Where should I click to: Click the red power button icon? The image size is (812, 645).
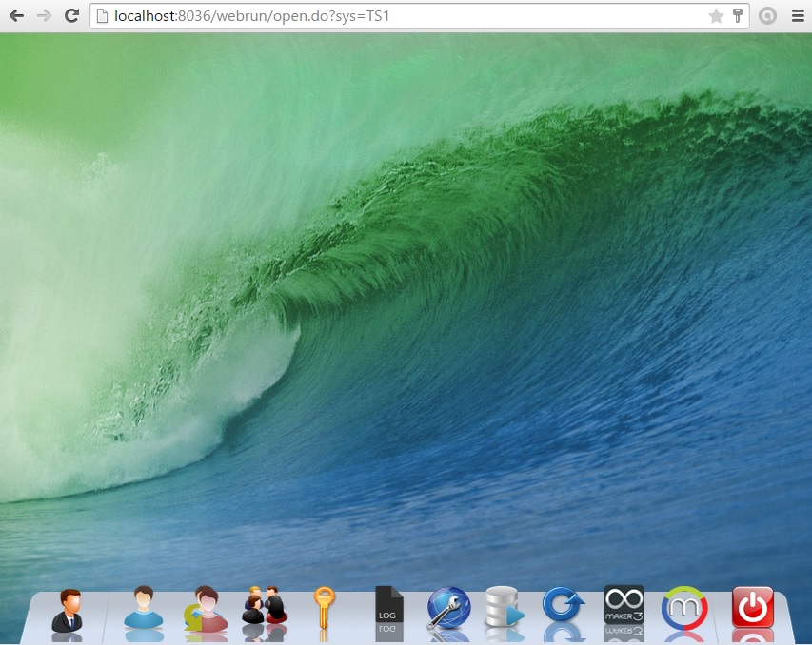click(752, 607)
